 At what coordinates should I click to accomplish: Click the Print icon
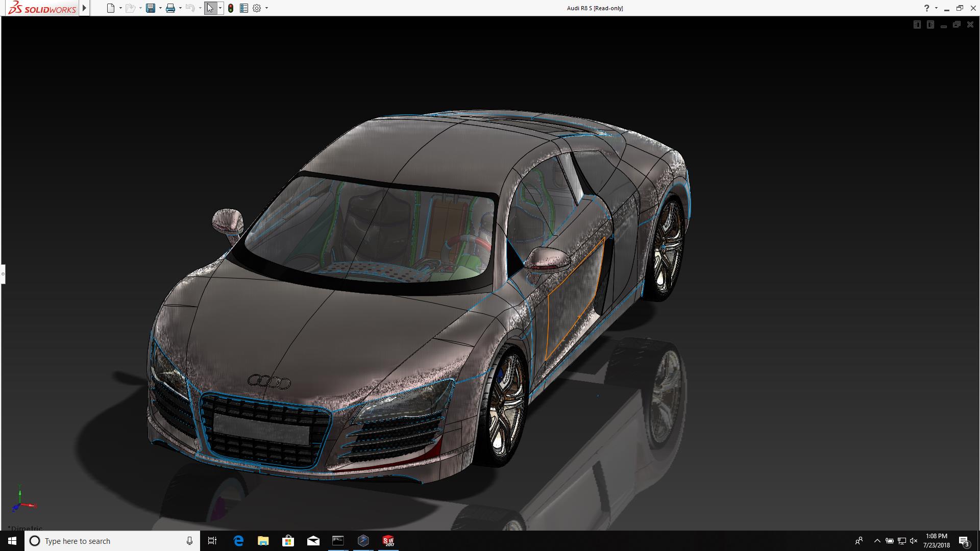point(170,8)
